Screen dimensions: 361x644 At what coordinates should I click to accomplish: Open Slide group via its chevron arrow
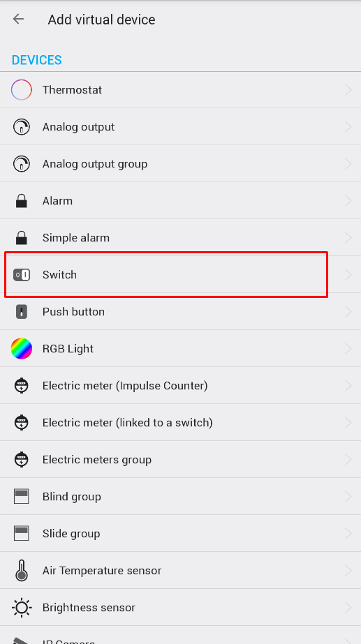pyautogui.click(x=348, y=534)
